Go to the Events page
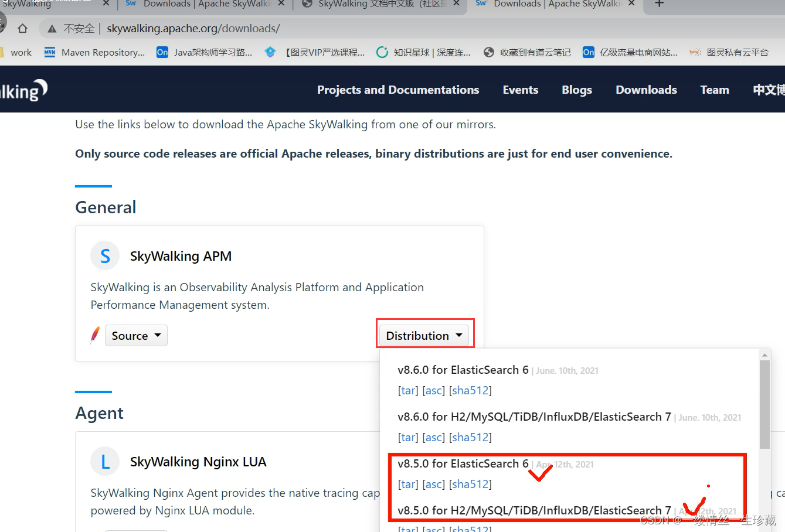Screen dimensions: 785x532 click(521, 90)
